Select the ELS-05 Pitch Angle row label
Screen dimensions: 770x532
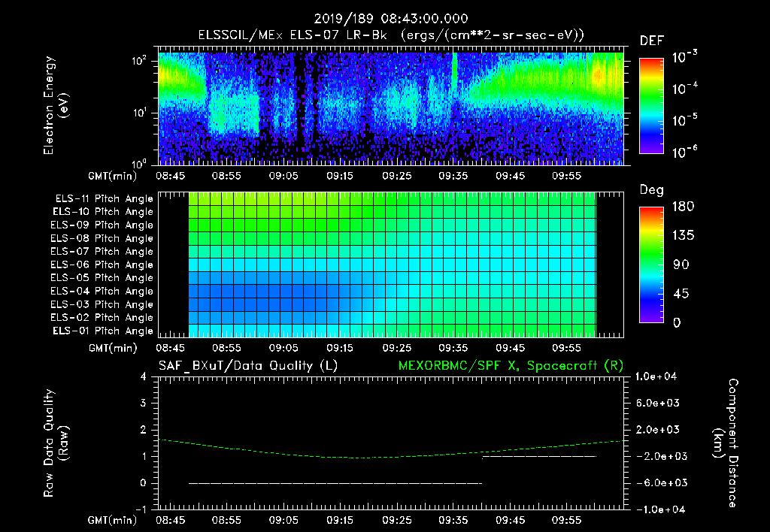pyautogui.click(x=102, y=278)
